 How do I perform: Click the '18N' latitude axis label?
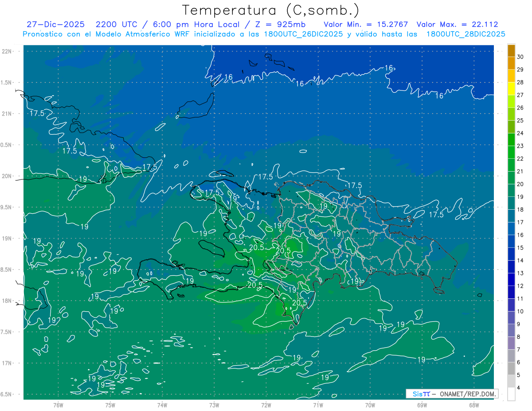pyautogui.click(x=7, y=301)
